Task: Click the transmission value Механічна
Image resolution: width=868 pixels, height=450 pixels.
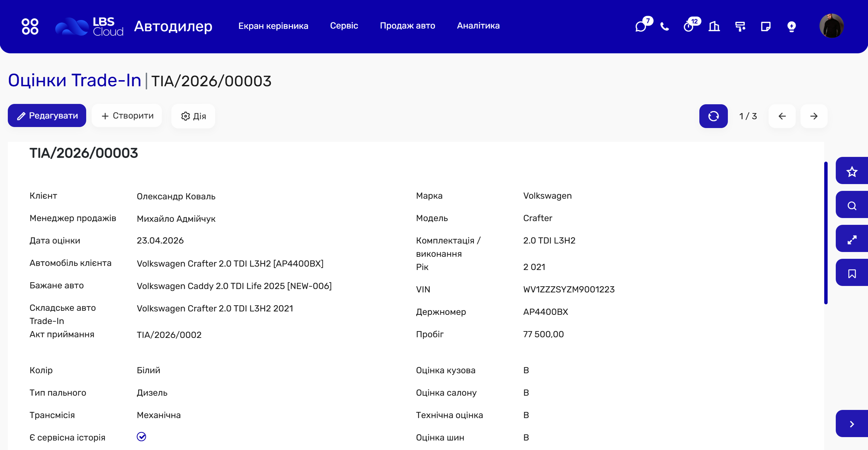Action: (159, 415)
